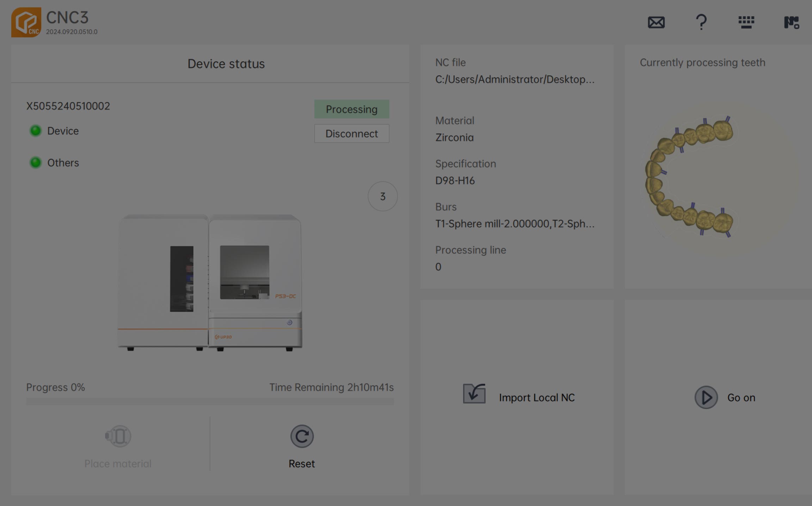
Task: Click the device settings/config icon
Action: tap(791, 21)
